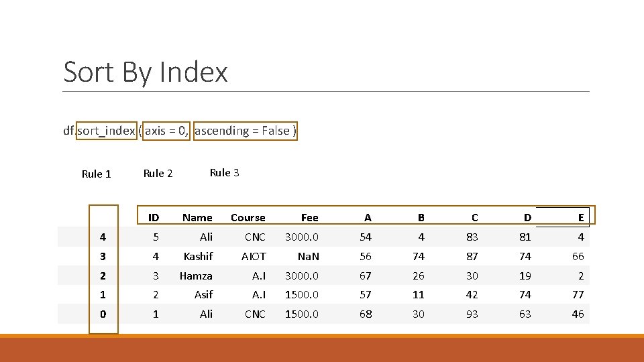
Task: Click index label 0 in the index column
Action: click(103, 314)
